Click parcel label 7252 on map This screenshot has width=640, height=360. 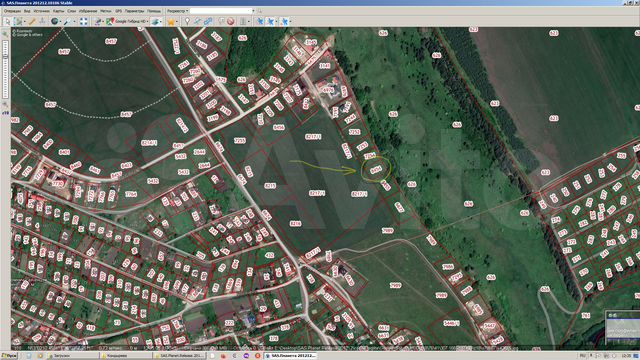355,132
